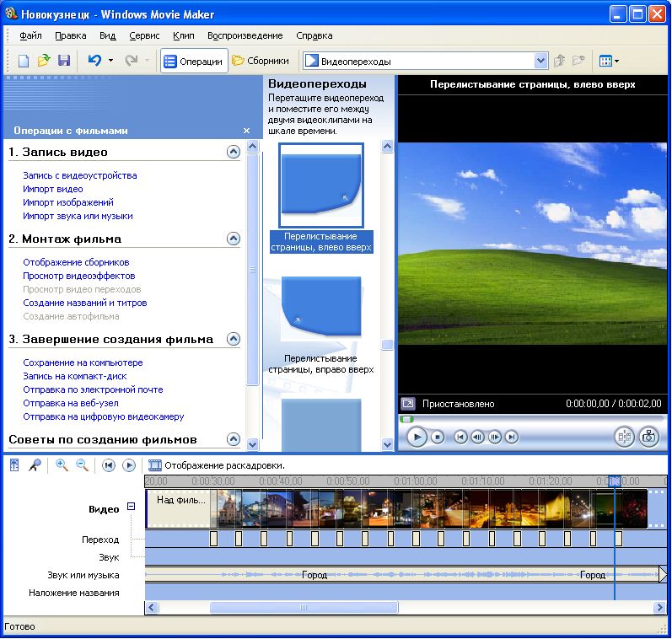672x639 pixels.
Task: Select Перелистывание страницы, вправо вверх transition thumbnail
Action: click(321, 307)
